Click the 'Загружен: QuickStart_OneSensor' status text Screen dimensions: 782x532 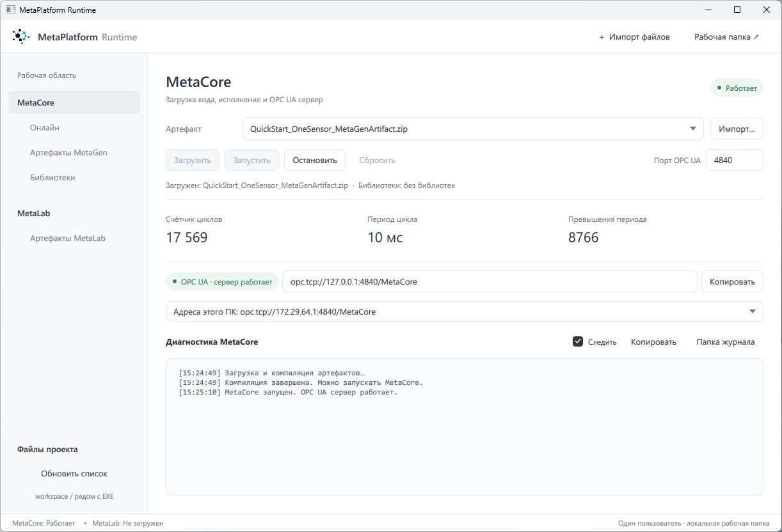pos(257,185)
